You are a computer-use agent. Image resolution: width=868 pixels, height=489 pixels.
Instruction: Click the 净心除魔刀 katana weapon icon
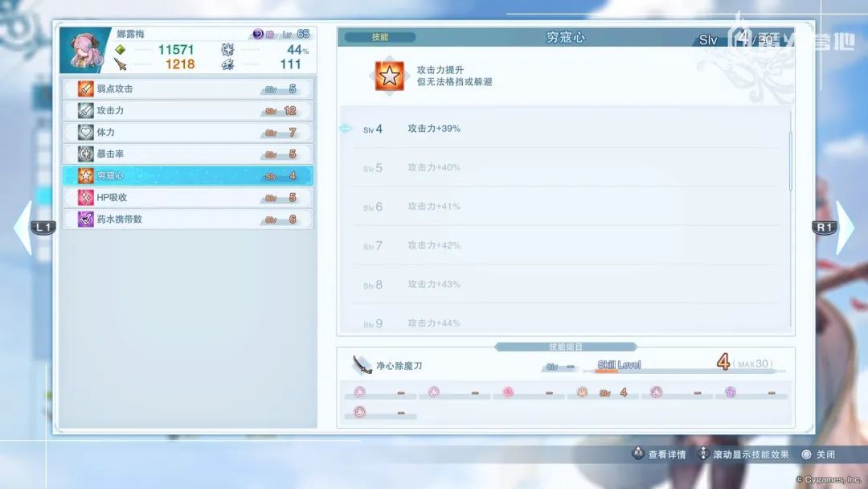pos(362,365)
